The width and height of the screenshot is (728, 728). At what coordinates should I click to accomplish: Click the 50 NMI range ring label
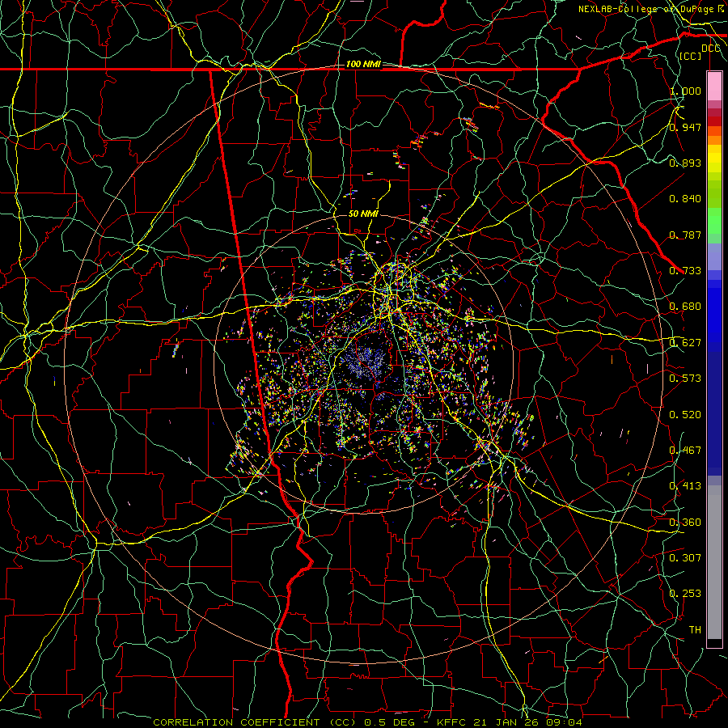coord(363,214)
